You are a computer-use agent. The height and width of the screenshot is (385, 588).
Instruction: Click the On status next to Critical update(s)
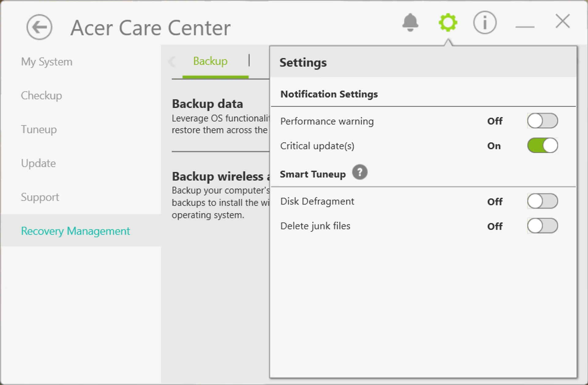tap(494, 146)
